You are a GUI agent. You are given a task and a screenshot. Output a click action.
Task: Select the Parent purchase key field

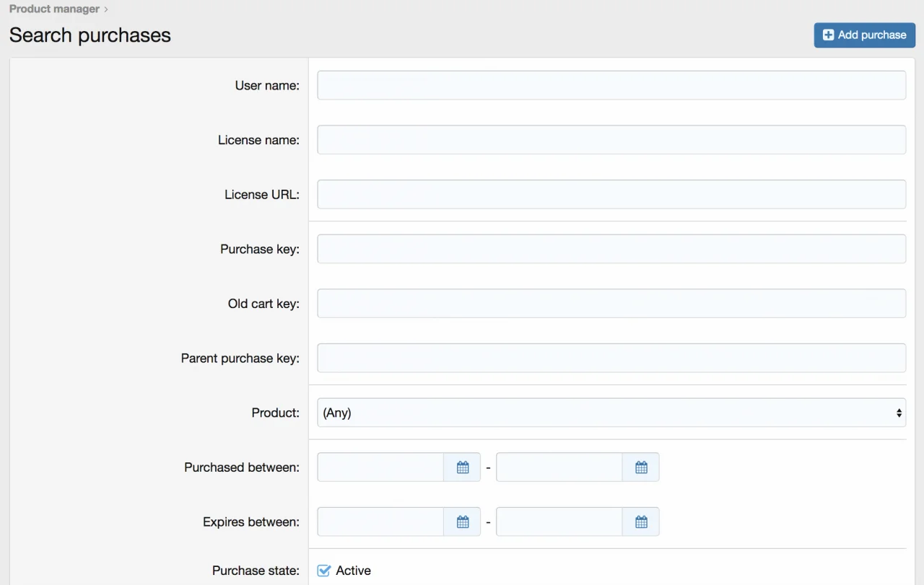pyautogui.click(x=611, y=359)
